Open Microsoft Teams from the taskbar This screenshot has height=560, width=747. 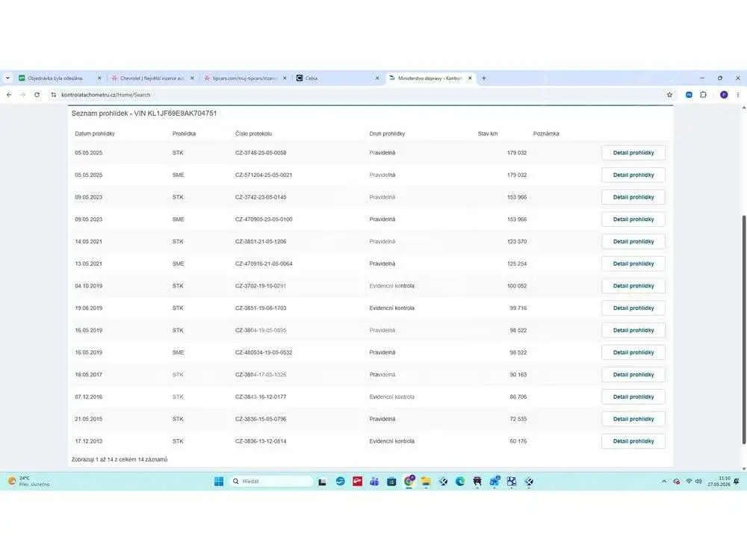click(x=374, y=482)
